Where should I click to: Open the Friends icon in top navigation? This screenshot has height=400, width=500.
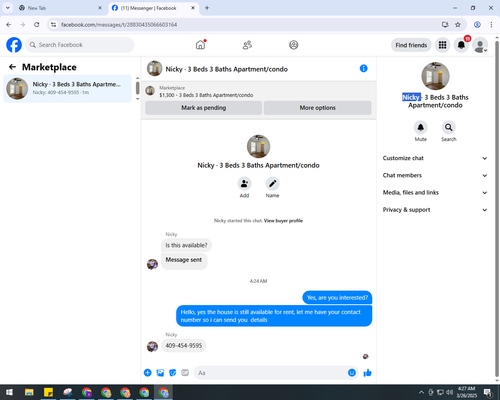click(x=247, y=45)
